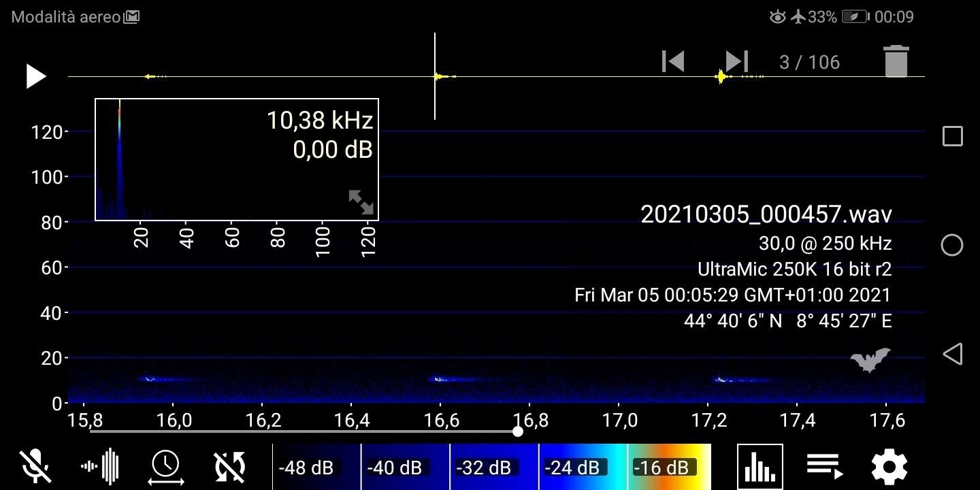Screen dimensions: 980x490
Task: Toggle the crossed-out sync arrows icon
Action: pos(230,466)
